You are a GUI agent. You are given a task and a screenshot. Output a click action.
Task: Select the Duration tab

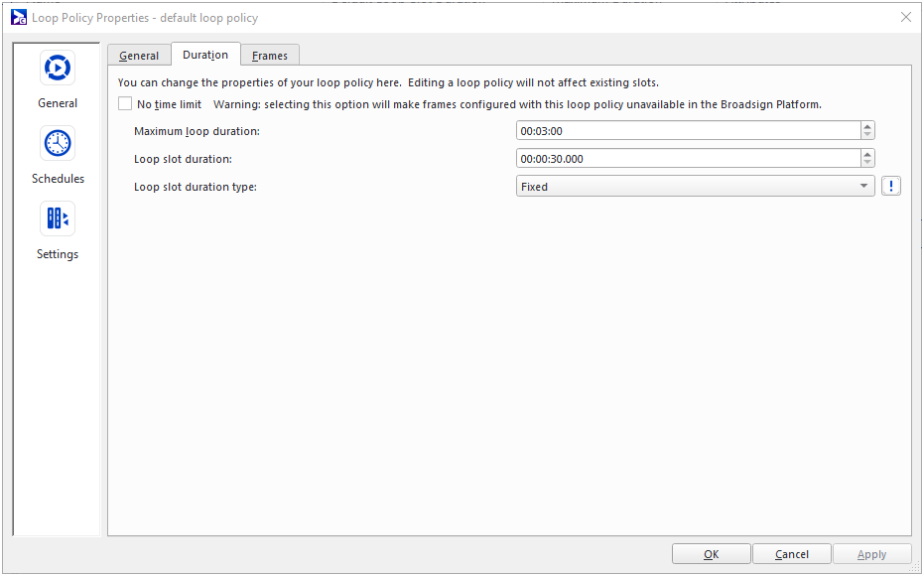(205, 55)
